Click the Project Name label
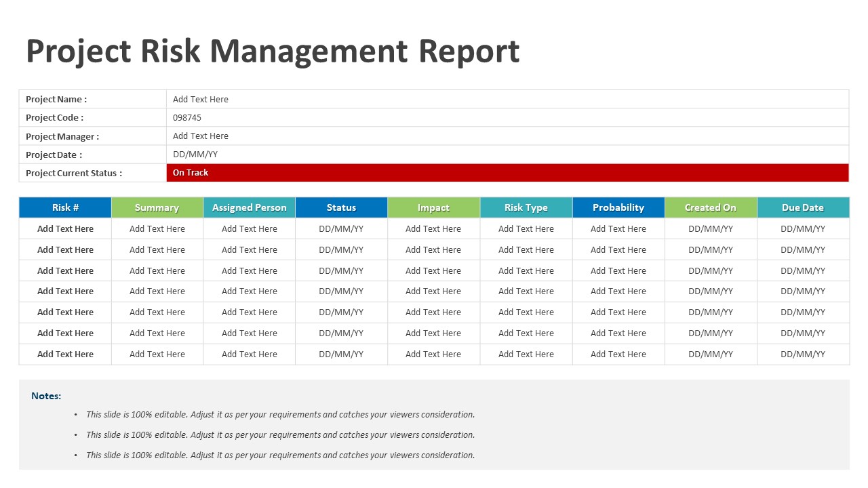 pyautogui.click(x=56, y=99)
